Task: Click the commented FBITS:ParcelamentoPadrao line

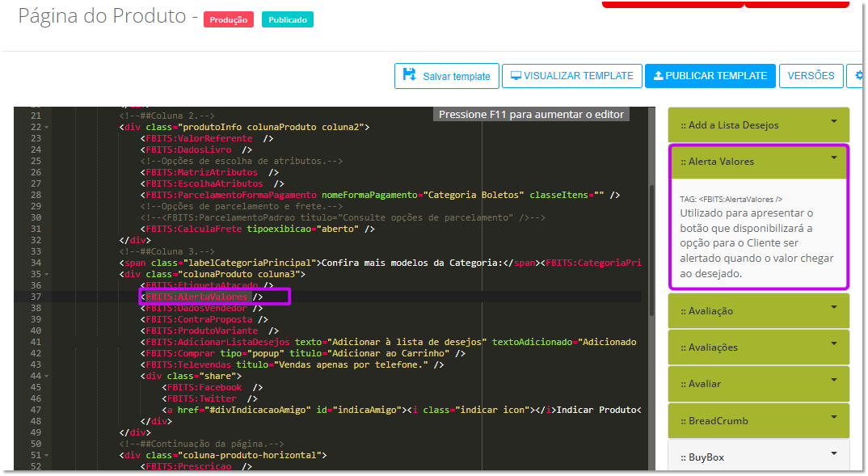Action: click(343, 217)
